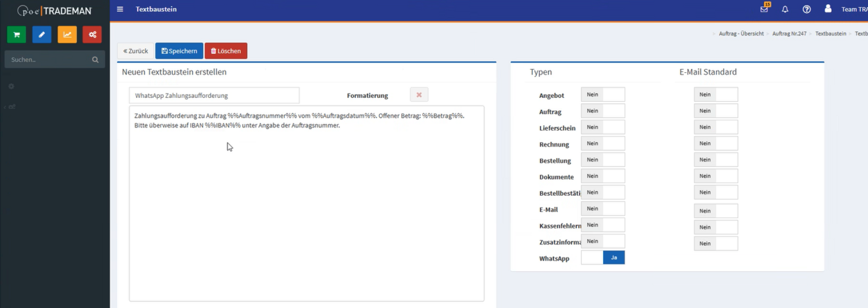Open the notifications bell icon

(x=785, y=9)
